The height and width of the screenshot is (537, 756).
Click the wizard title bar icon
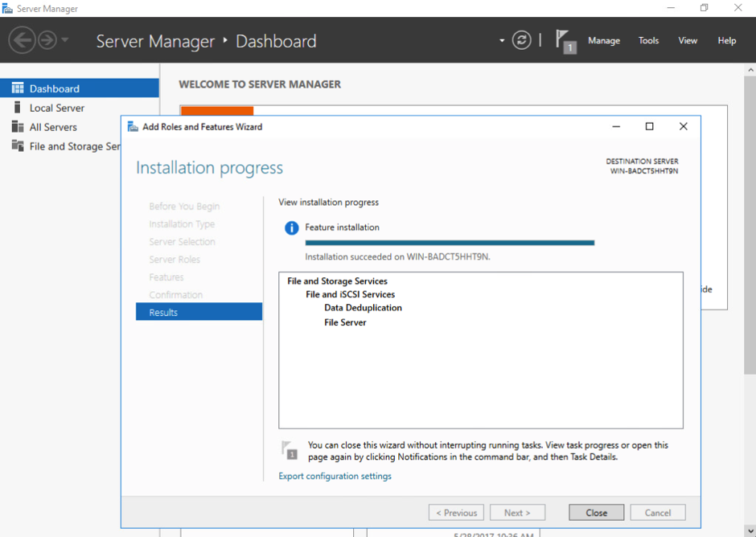133,127
